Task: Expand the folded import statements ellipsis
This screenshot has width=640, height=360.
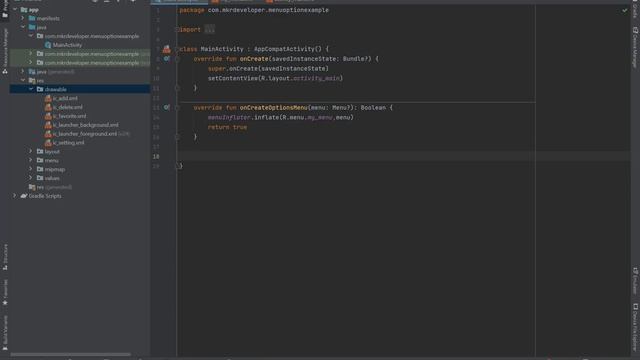Action: [x=209, y=29]
